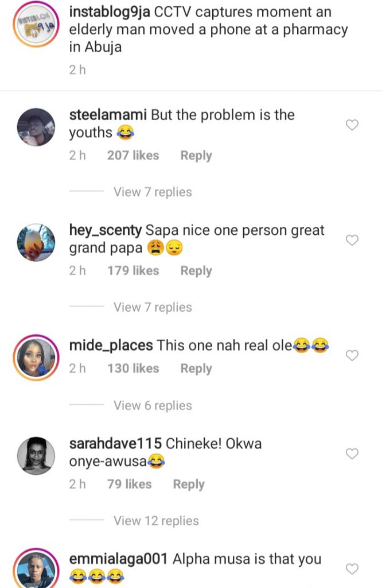This screenshot has width=382, height=588.
Task: Like steelamami's comment with heart
Action: 352,125
